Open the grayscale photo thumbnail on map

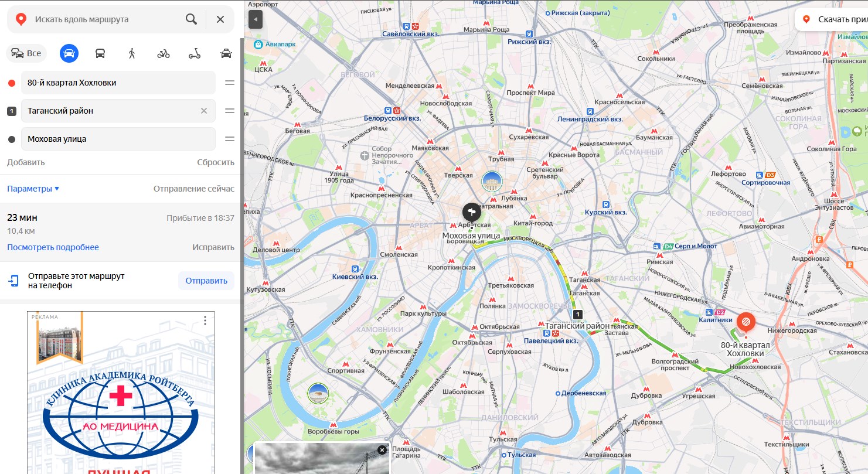click(x=322, y=458)
